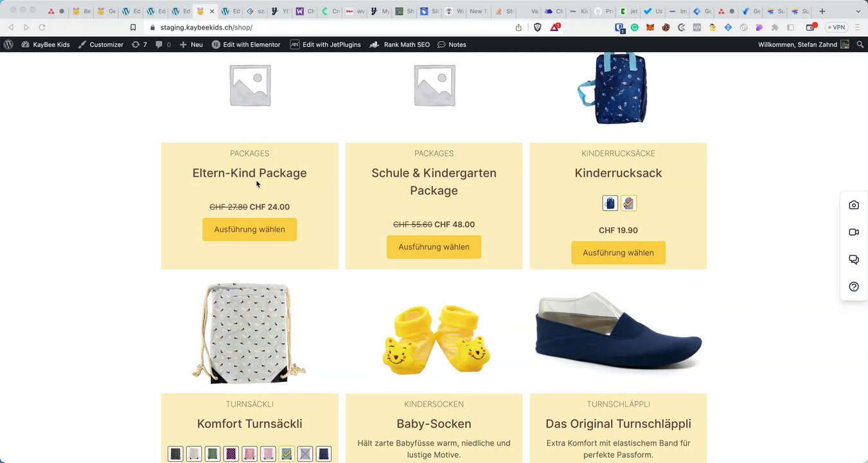
Task: Open the KayBee Kids site menu
Action: coord(46,44)
